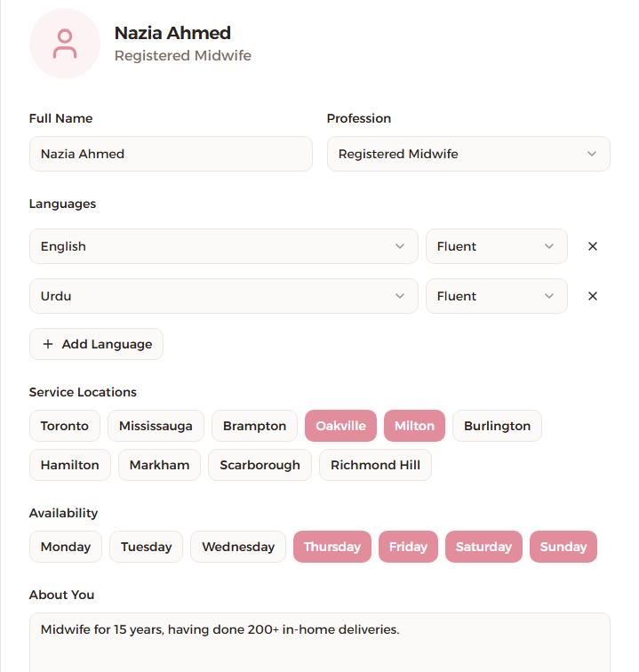Change Urdu fluency level dropdown
Image resolution: width=639 pixels, height=672 pixels.
coord(496,296)
